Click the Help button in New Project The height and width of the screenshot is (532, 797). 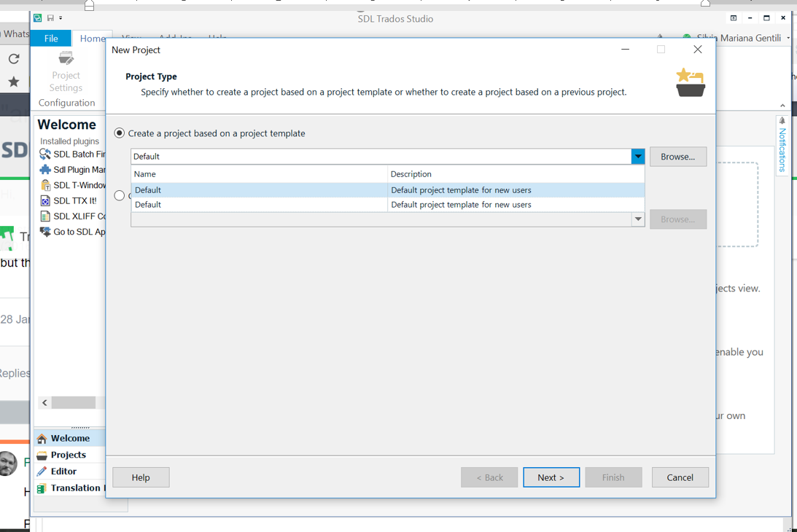[x=141, y=477]
